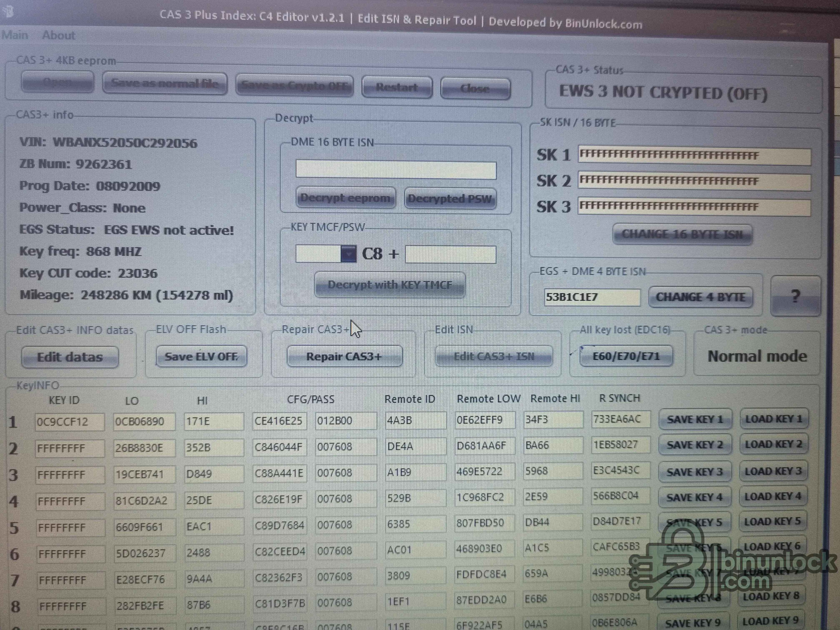Click Remote ID field containing AC01
Screen dimensions: 840x630
click(416, 550)
